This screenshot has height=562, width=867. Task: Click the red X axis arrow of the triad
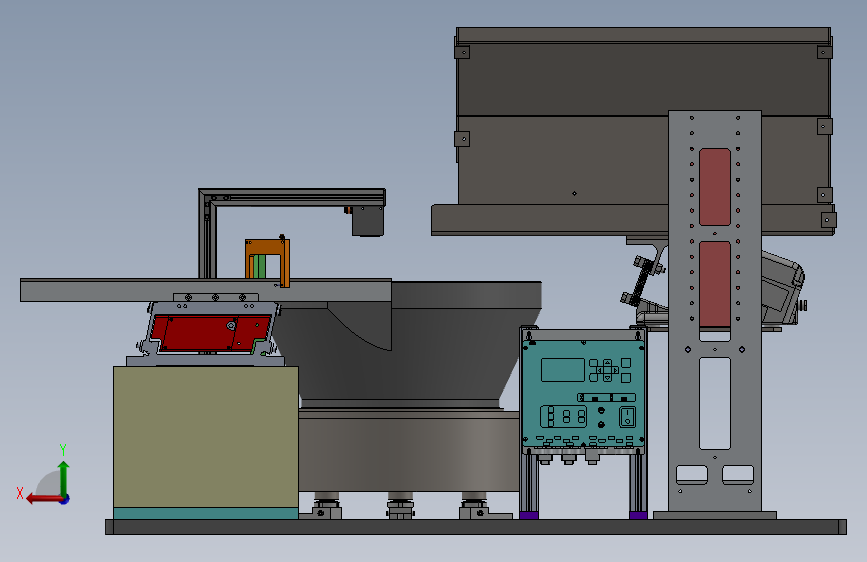43,499
